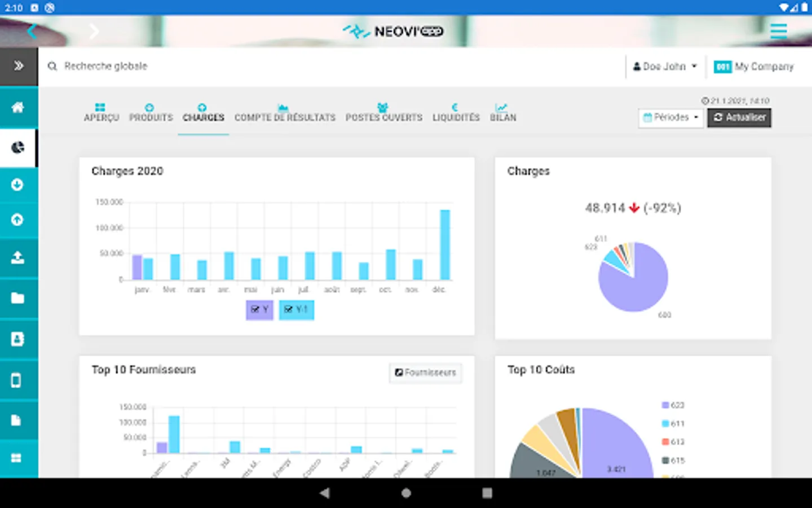This screenshot has width=812, height=508.
Task: Toggle the Y series checkbox
Action: (x=259, y=309)
